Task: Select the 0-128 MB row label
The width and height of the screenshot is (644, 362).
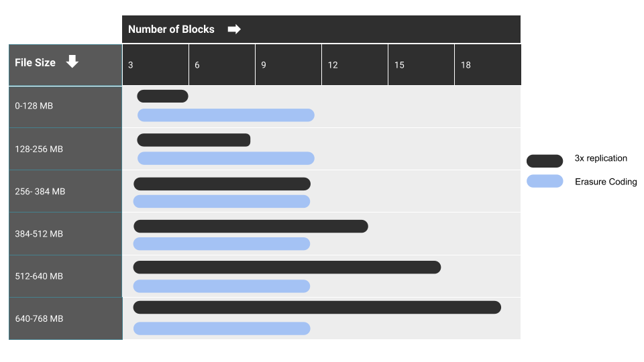Action: coord(34,106)
